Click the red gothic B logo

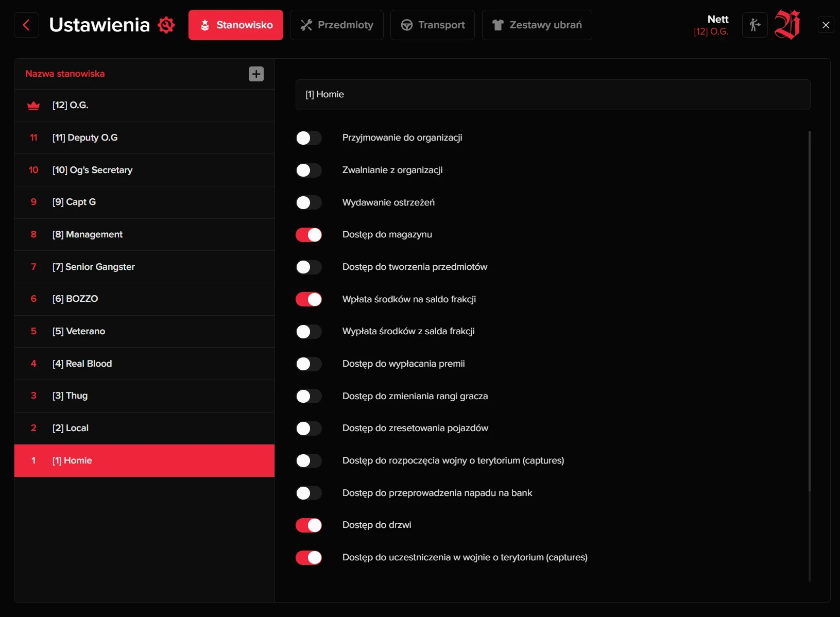pos(787,25)
